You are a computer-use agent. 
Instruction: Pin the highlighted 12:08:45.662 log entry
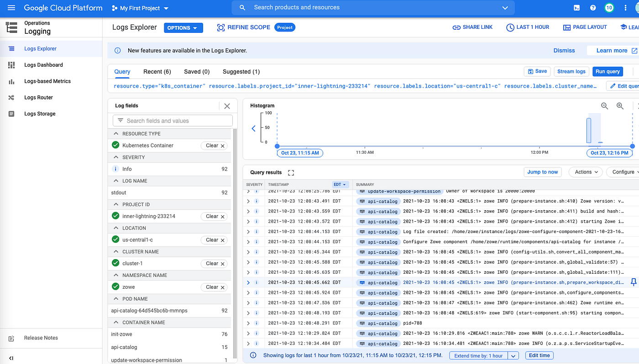[634, 282]
